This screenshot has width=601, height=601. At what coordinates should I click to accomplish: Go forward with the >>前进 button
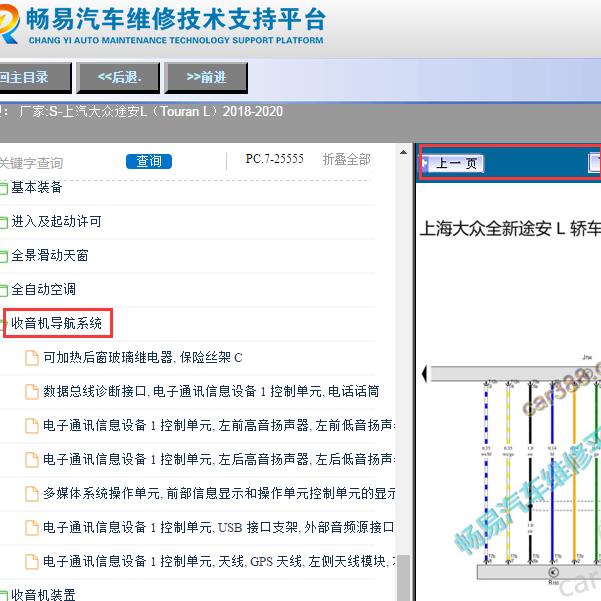click(x=206, y=78)
